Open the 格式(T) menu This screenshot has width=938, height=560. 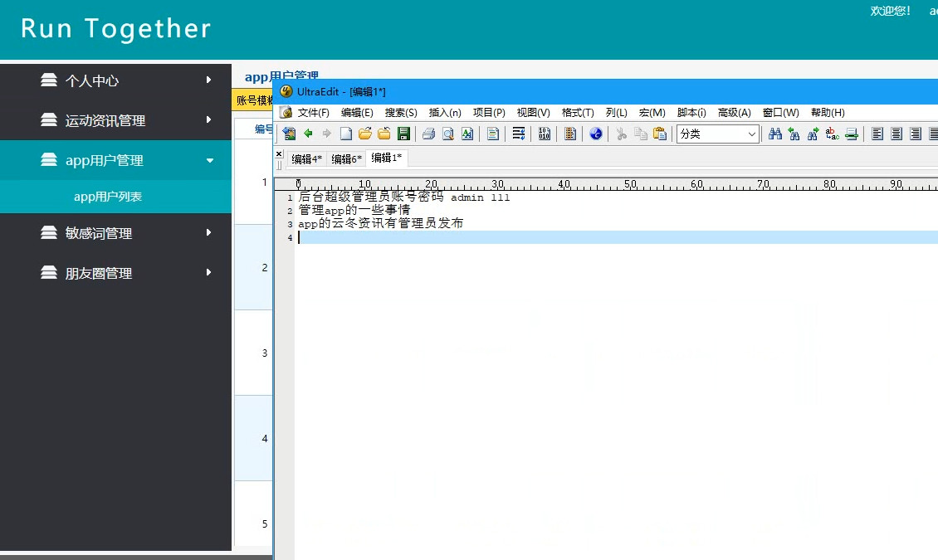click(578, 112)
